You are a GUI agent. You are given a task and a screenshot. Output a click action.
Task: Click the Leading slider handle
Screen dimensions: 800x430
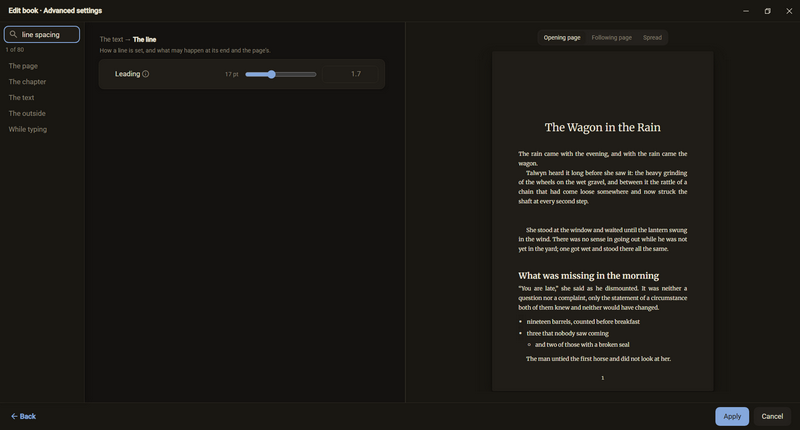pyautogui.click(x=271, y=74)
